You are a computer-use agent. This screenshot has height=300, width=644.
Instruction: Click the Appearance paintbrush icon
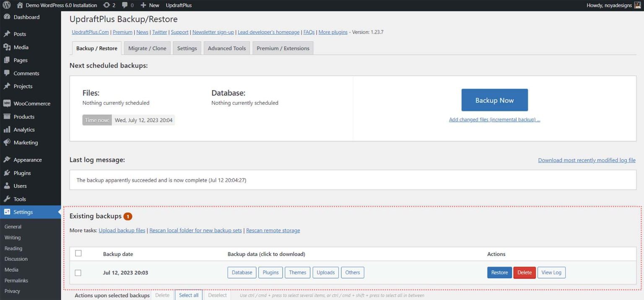tap(7, 160)
